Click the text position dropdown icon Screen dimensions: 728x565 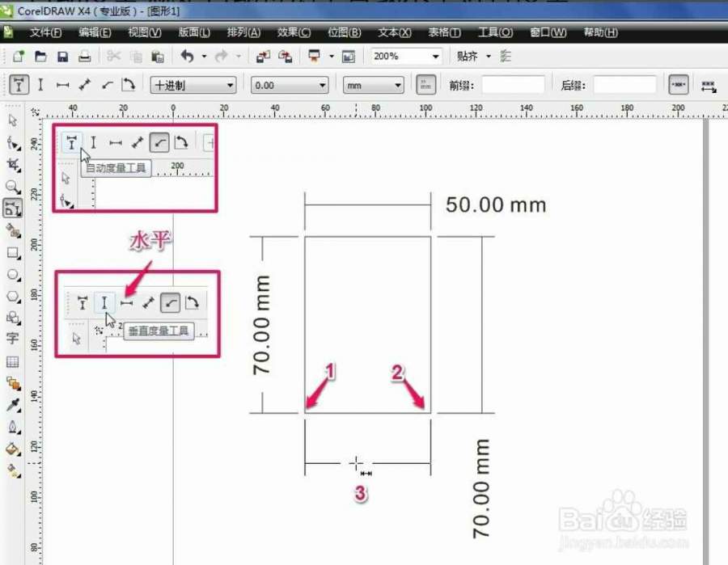(709, 86)
